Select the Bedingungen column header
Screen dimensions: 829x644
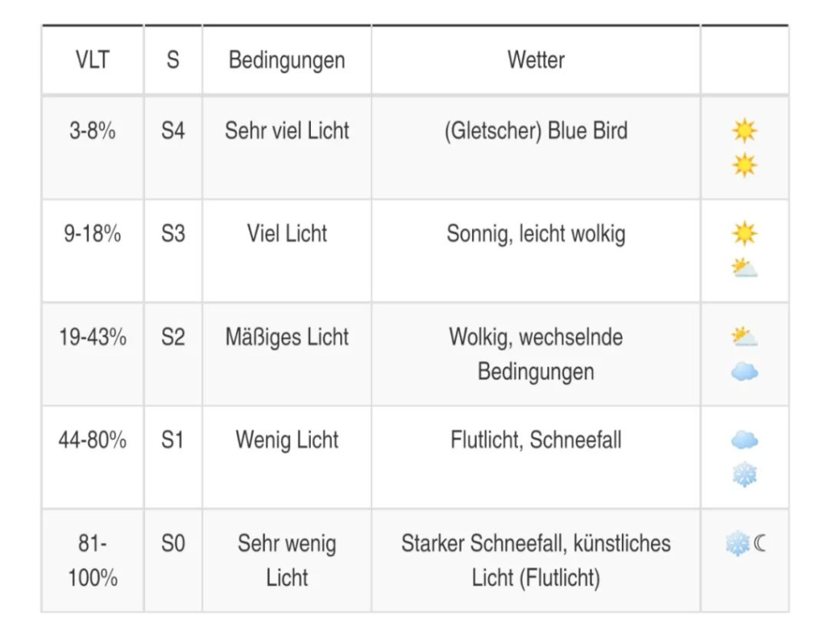point(287,60)
